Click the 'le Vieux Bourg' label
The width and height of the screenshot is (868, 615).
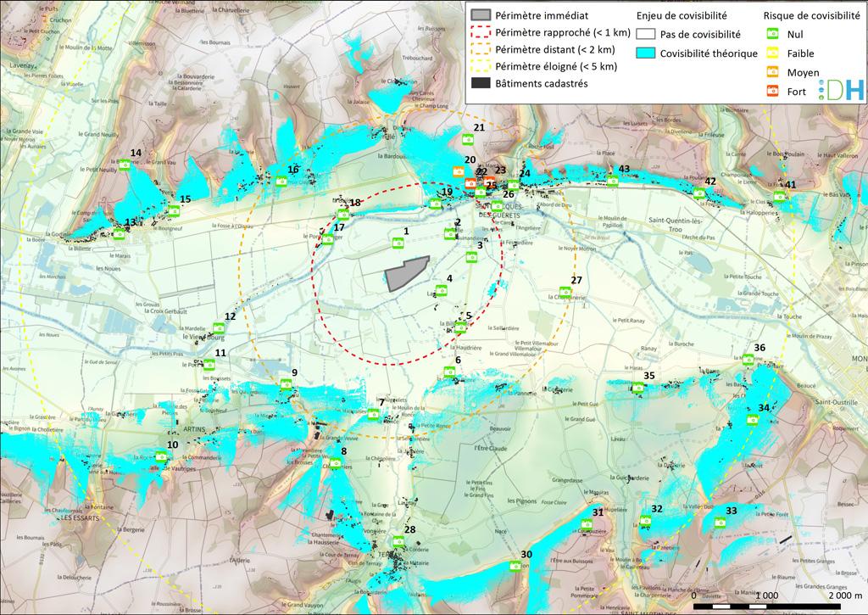(x=203, y=337)
